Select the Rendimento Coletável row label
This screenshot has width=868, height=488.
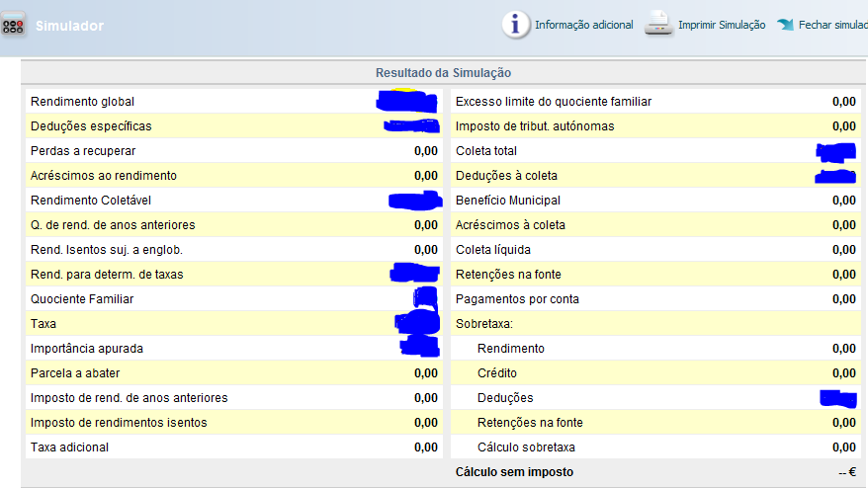[x=88, y=201]
